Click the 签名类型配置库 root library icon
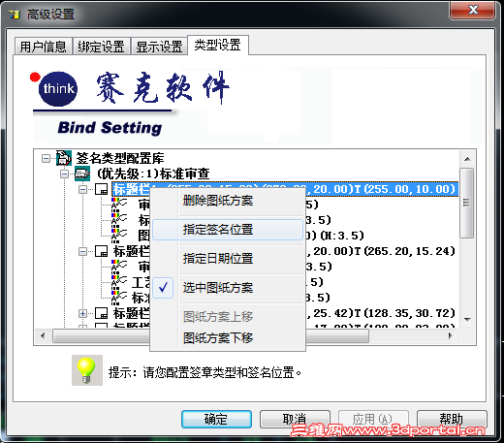This screenshot has width=504, height=443. (x=64, y=158)
